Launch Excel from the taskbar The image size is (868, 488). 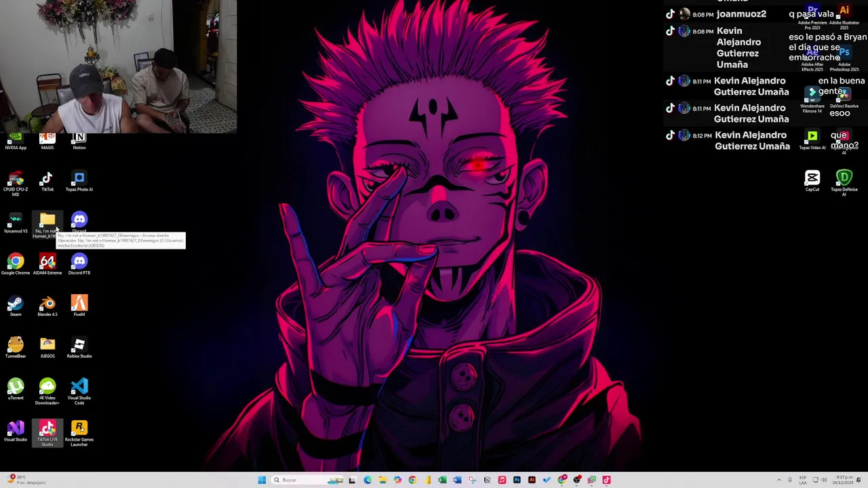tap(442, 480)
